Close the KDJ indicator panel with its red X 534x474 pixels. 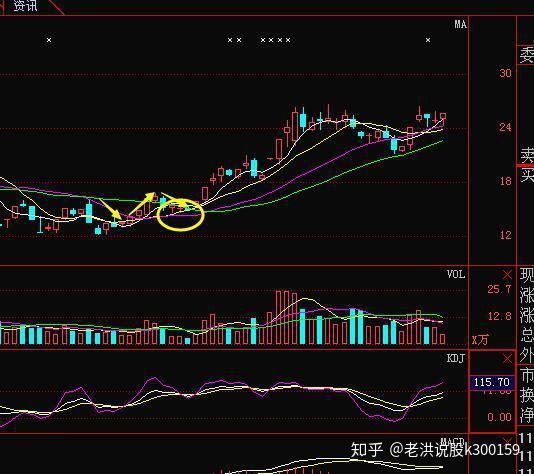[507, 358]
